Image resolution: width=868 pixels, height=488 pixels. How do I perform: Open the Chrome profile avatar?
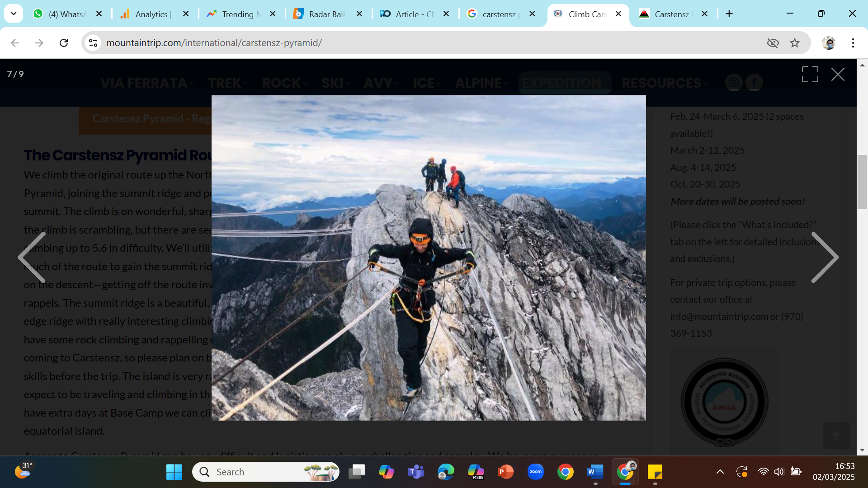(829, 43)
